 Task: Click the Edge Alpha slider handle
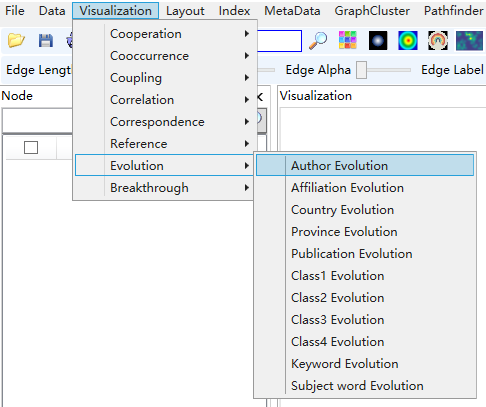(361, 70)
